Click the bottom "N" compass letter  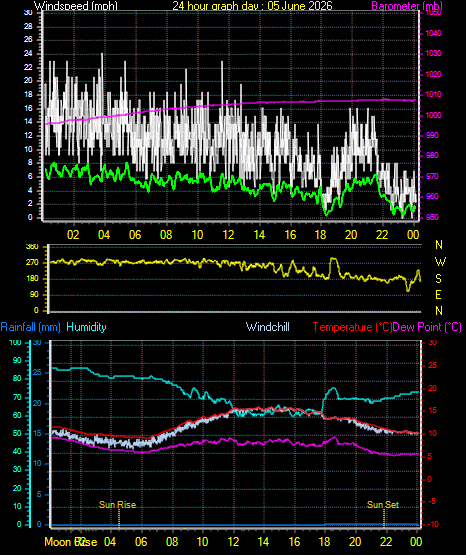439,311
